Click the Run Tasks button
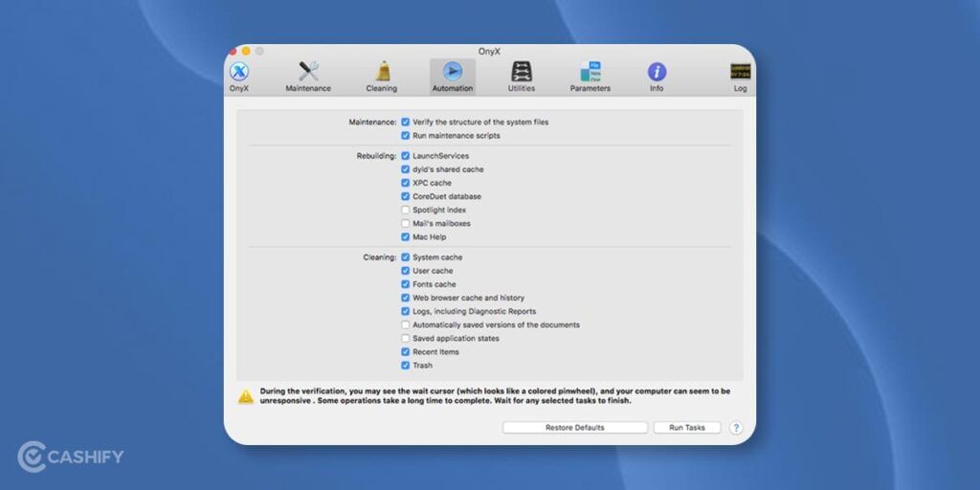The width and height of the screenshot is (980, 490). click(x=687, y=428)
